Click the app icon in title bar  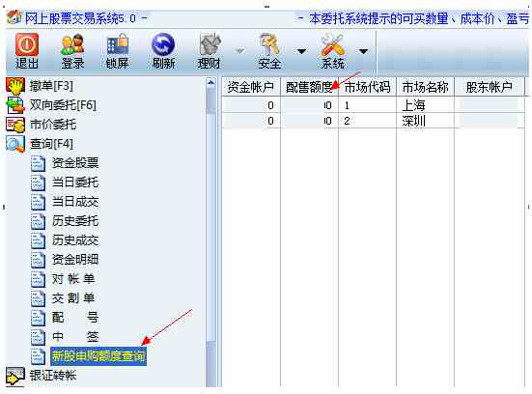[x=14, y=17]
